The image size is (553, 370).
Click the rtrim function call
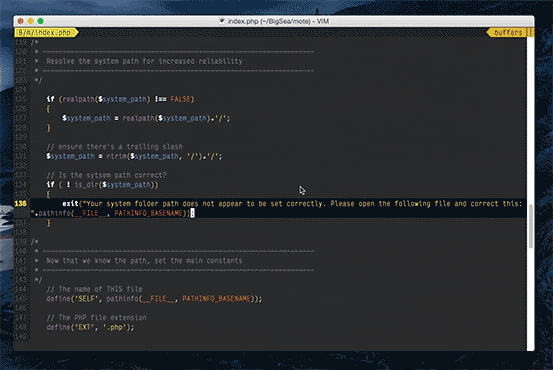tap(116, 156)
